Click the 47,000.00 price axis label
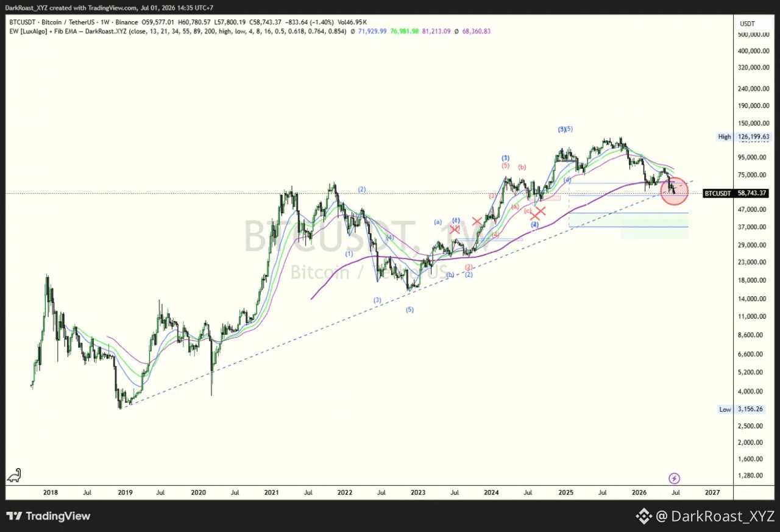 (x=753, y=210)
